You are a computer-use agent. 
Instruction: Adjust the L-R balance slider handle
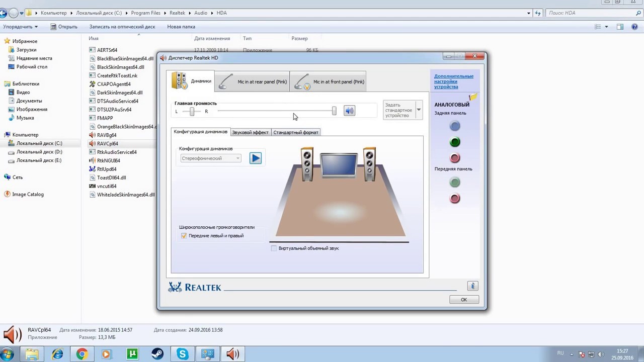[x=192, y=111]
